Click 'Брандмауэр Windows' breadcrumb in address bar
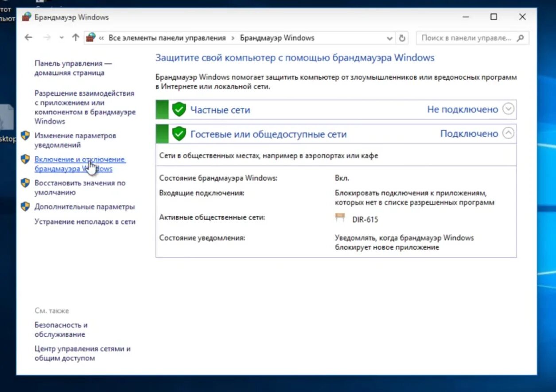The width and height of the screenshot is (556, 392). 277,38
